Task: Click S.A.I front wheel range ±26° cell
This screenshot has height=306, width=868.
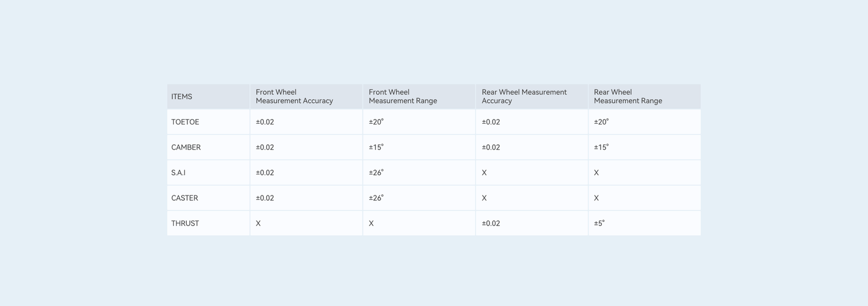Action: 376,173
